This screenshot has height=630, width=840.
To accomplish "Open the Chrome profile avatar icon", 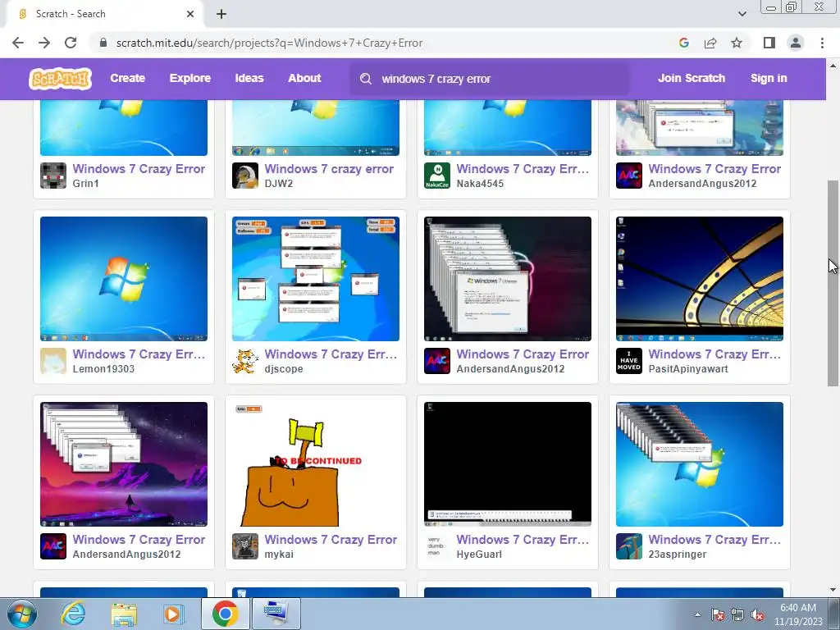I will [796, 43].
